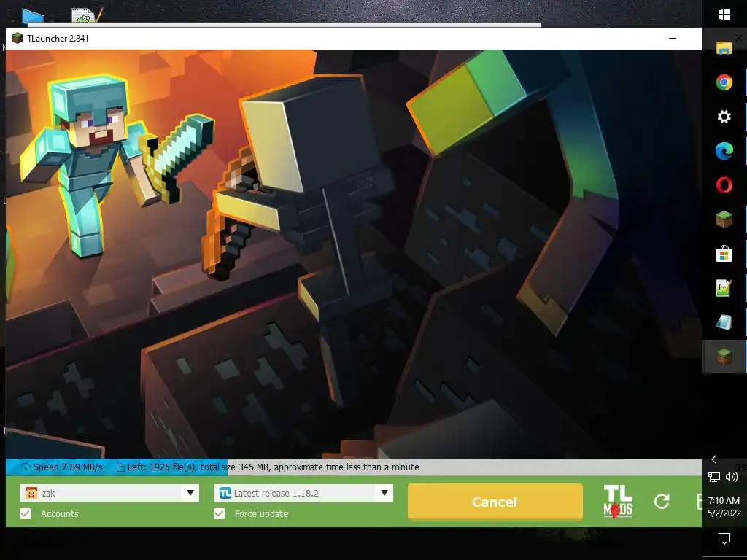Screen dimensions: 747x560
Task: Open the Windows notification center
Action: [x=724, y=539]
